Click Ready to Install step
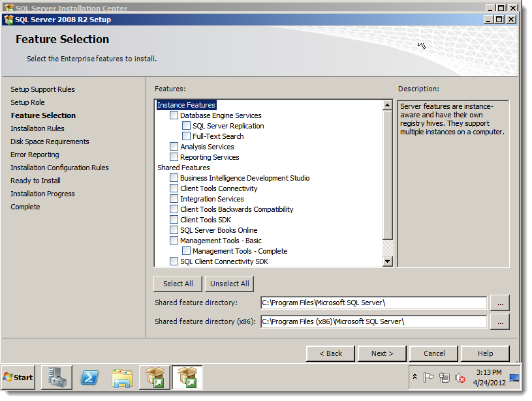Image resolution: width=532 pixels, height=401 pixels. [35, 181]
